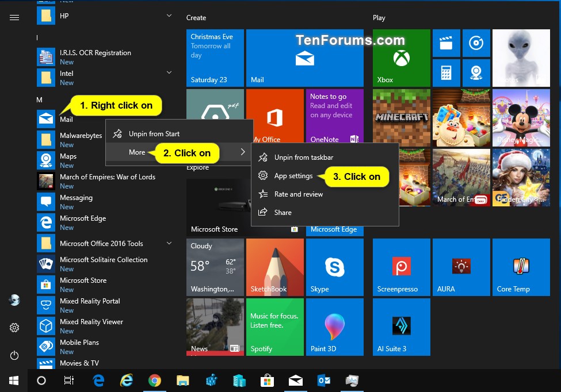Click Unpin from Start option

pyautogui.click(x=154, y=134)
